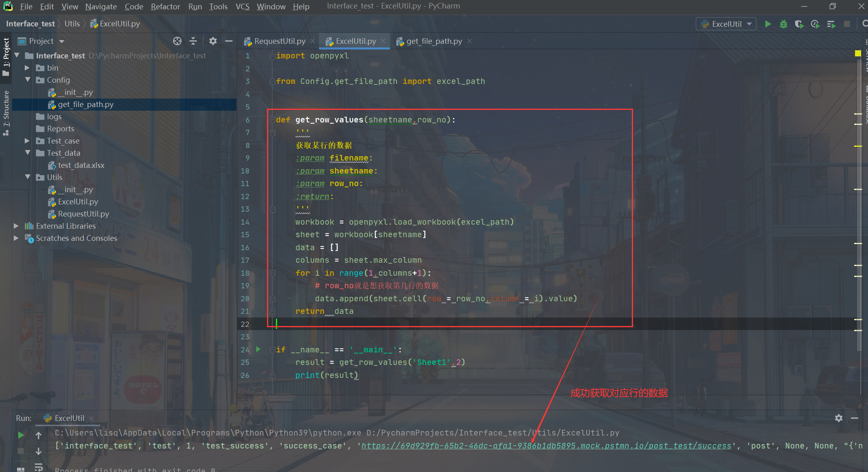Hide the Project panel with minus icon

229,41
